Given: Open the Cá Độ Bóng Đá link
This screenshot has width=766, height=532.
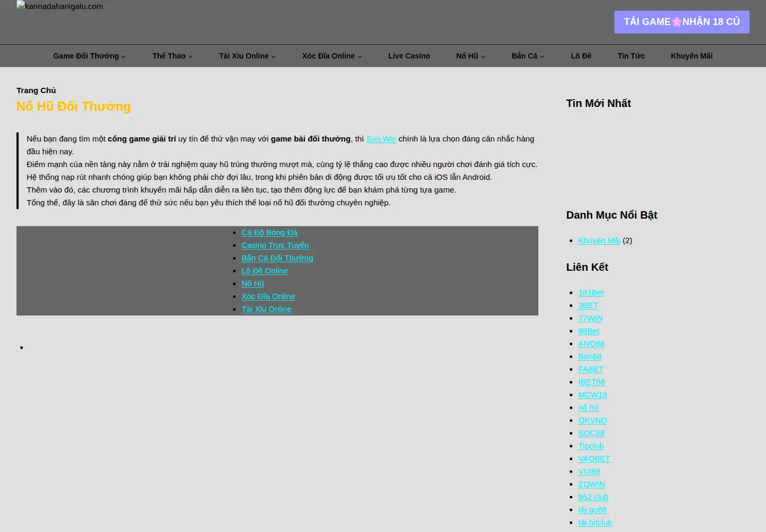Looking at the screenshot, I should 269,232.
